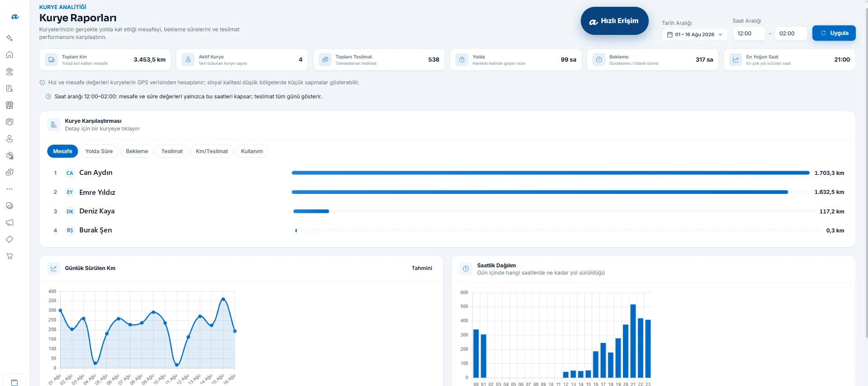Open the image gallery sidebar icon

coord(10,206)
